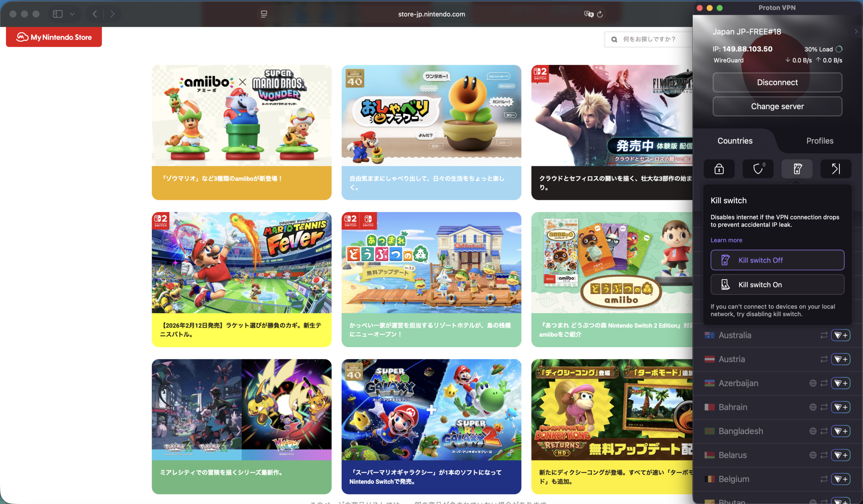Open the amiibo Super Mario Bros. Wonder card

(241, 132)
